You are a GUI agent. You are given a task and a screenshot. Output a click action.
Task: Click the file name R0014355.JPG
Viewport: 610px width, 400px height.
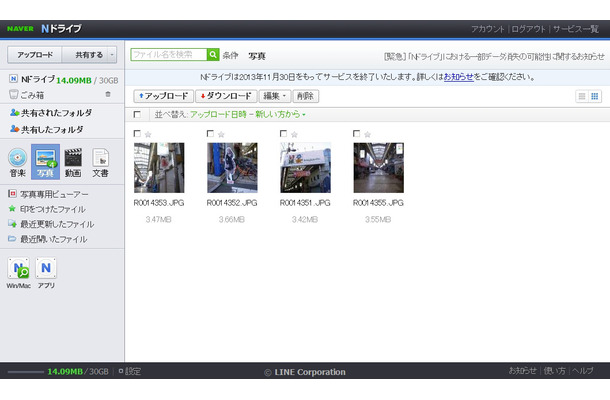click(x=378, y=203)
